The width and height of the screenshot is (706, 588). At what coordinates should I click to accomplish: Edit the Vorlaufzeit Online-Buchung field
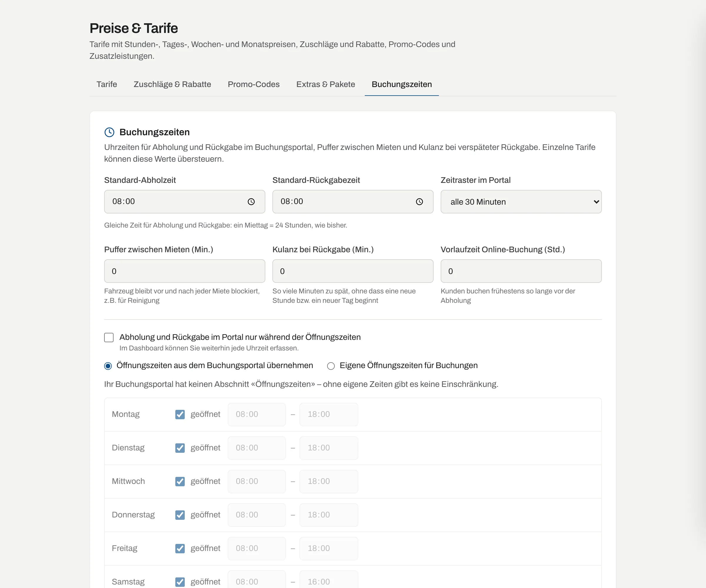coord(521,271)
